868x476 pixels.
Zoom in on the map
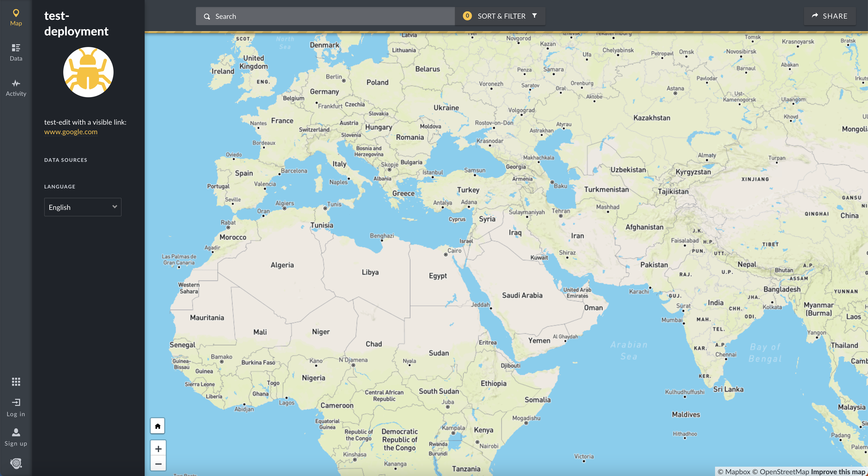[158, 449]
